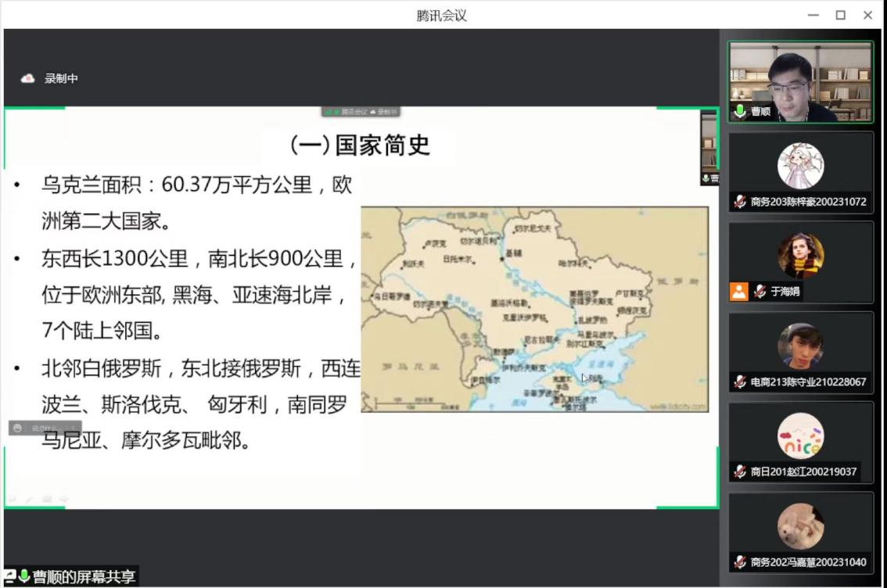The image size is (887, 588).
Task: Maximize the 腾讯会议 window
Action: pyautogui.click(x=841, y=16)
